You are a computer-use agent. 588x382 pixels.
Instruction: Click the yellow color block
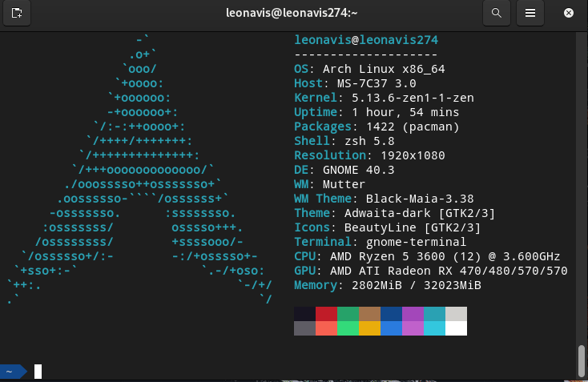point(370,328)
